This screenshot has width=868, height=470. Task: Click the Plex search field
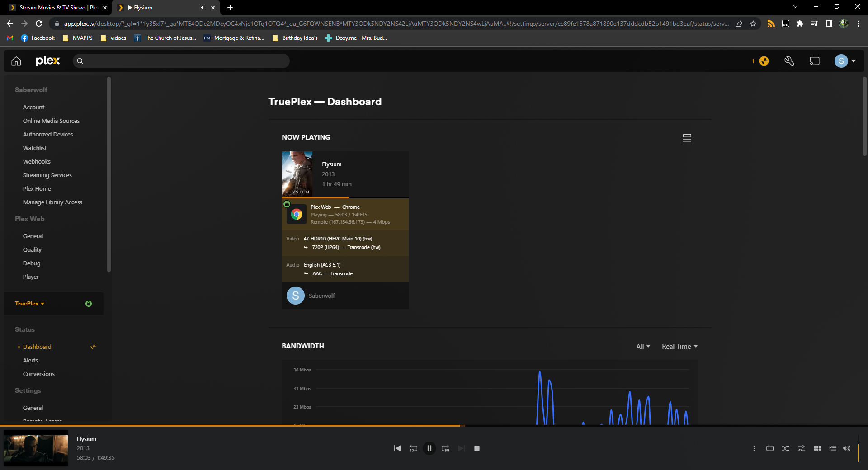(181, 61)
